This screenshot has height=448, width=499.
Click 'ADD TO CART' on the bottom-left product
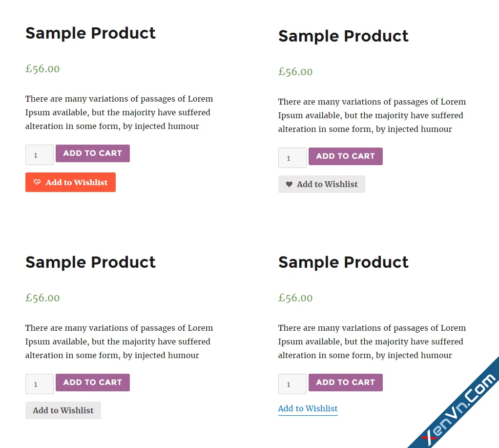[92, 383]
